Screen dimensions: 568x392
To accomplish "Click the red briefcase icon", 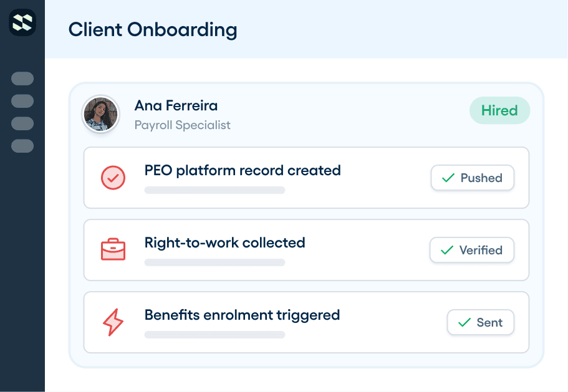I will point(113,249).
